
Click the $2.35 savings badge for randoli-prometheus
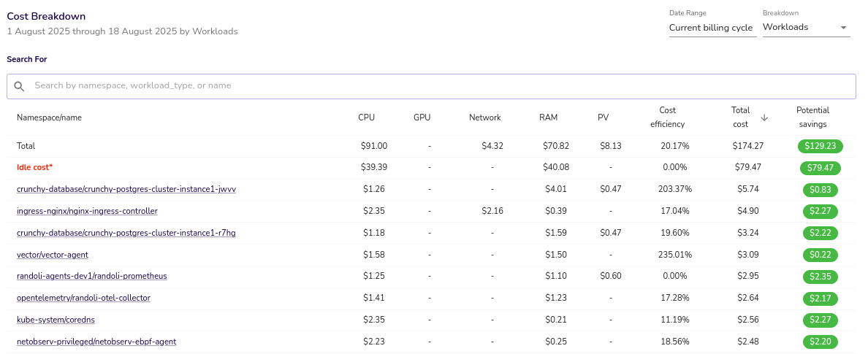(x=820, y=277)
